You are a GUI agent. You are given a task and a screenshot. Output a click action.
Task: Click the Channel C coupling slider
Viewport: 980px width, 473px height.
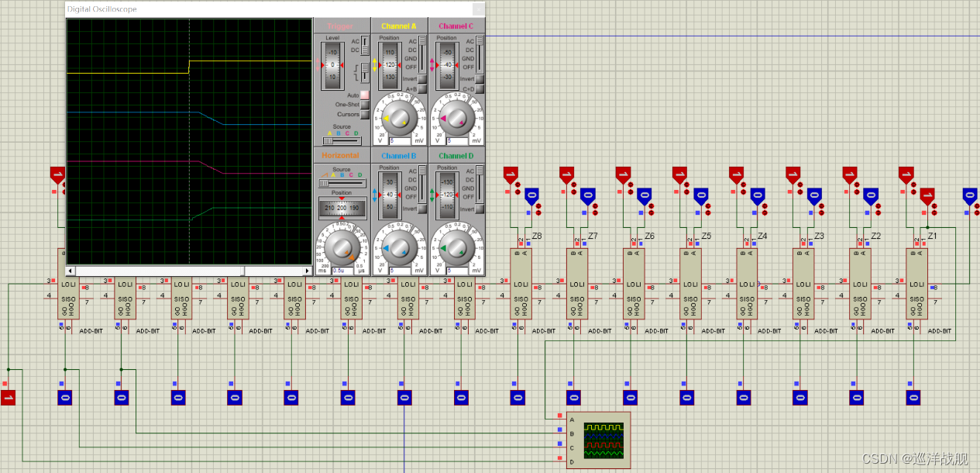480,54
